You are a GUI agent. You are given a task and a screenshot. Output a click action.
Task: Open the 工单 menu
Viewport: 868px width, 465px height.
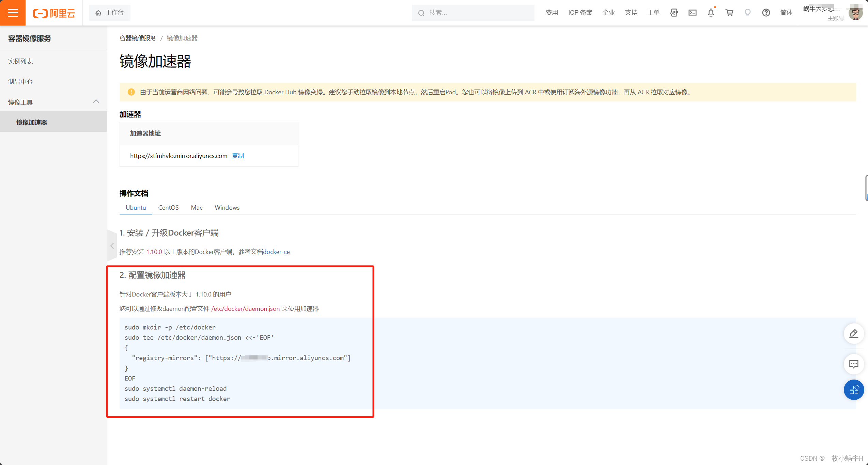653,13
